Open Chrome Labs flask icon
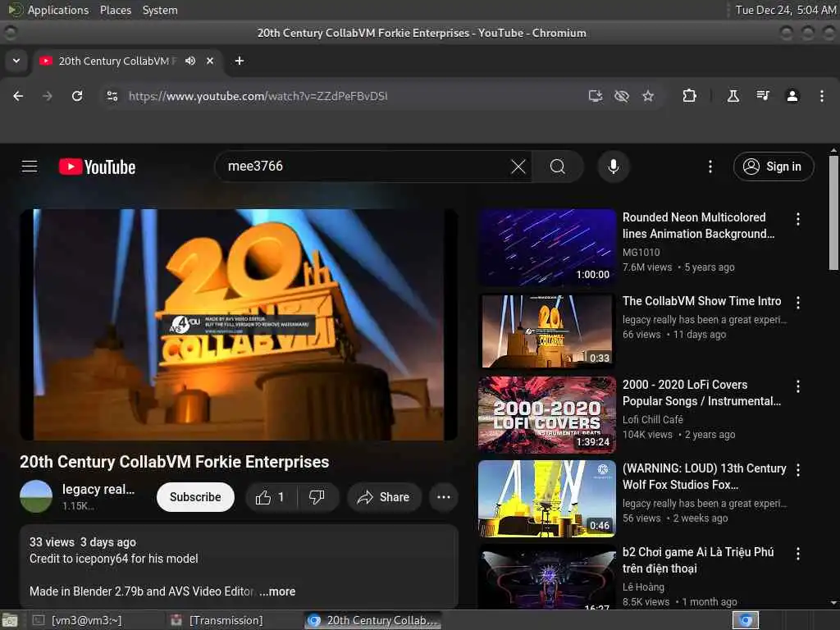This screenshot has height=630, width=840. coord(733,96)
